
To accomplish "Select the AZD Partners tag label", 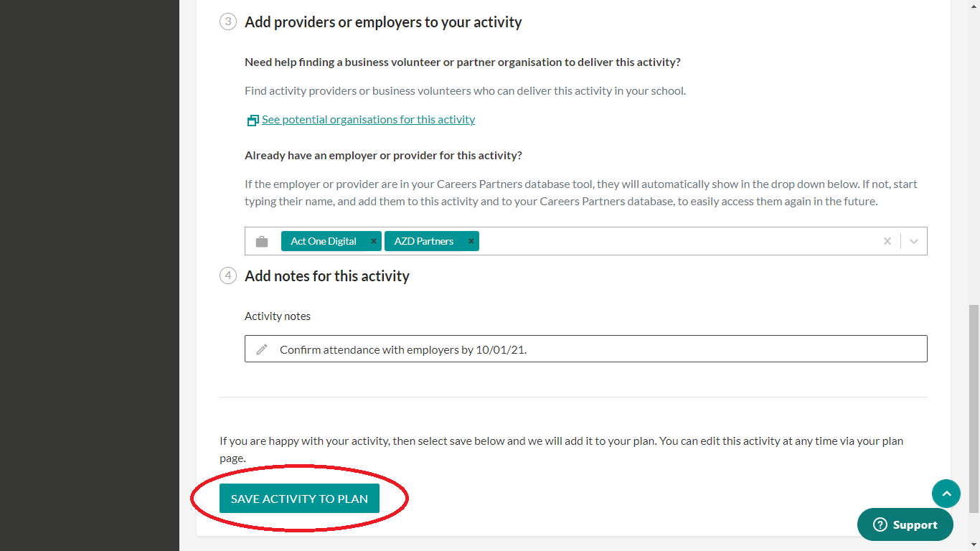I will click(x=424, y=241).
